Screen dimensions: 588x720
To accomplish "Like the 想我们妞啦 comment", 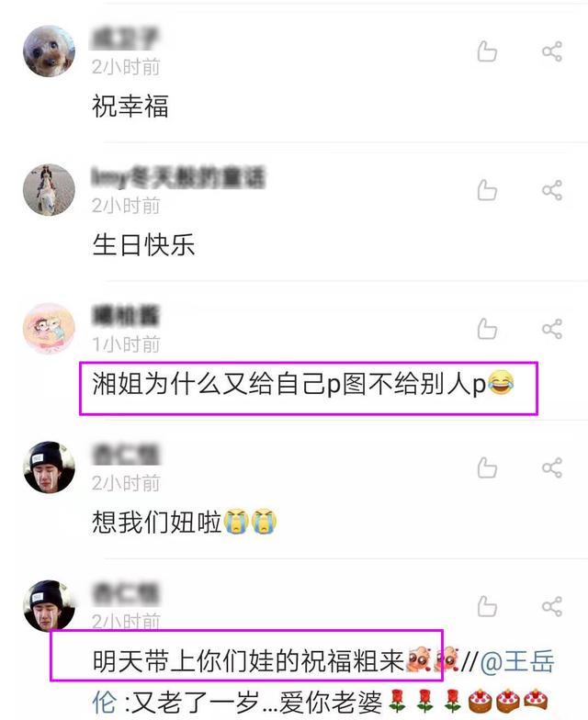I will 487,468.
